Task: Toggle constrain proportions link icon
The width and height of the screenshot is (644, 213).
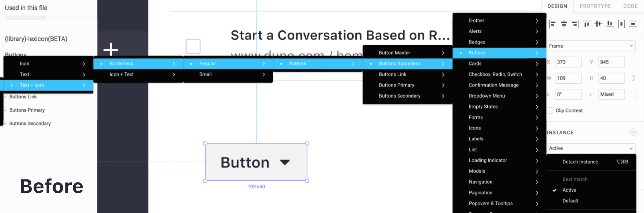Action: (x=633, y=78)
